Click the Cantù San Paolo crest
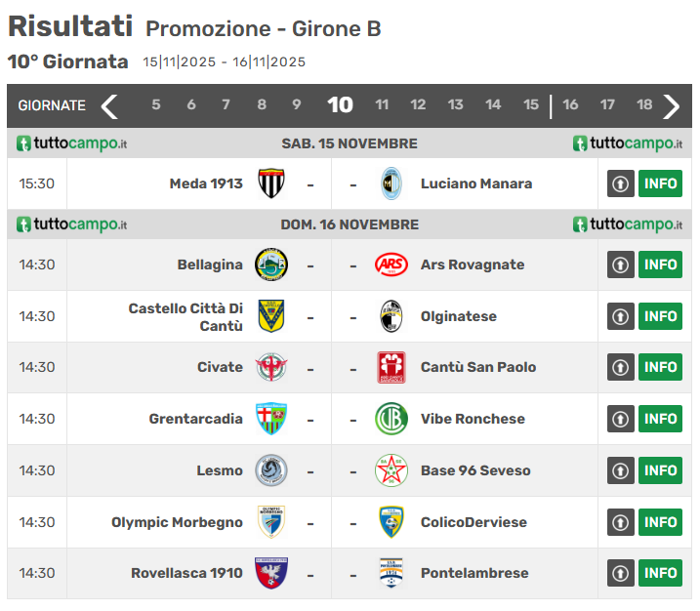This screenshot has width=700, height=611. [x=391, y=367]
